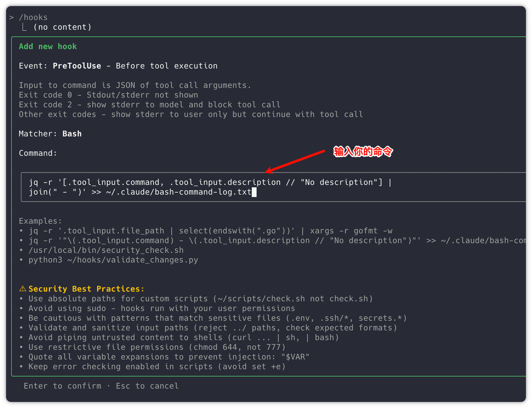
Task: Click the gofmt example command line
Action: [x=210, y=231]
